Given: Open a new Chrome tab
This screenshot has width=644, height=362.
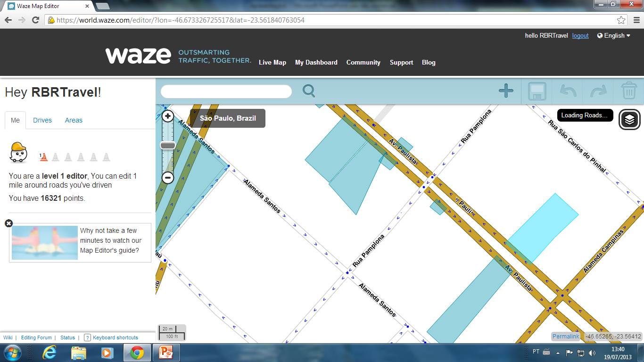Looking at the screenshot, I should coord(102,6).
